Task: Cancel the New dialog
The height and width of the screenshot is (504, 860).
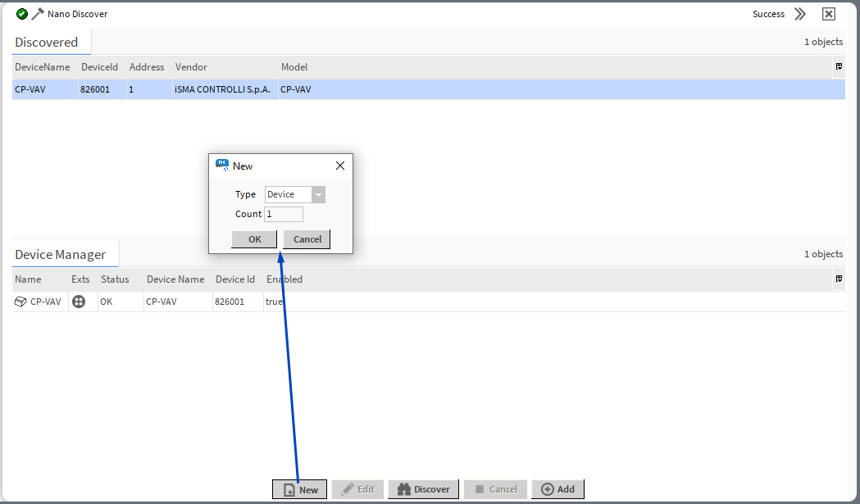Action: pyautogui.click(x=306, y=238)
